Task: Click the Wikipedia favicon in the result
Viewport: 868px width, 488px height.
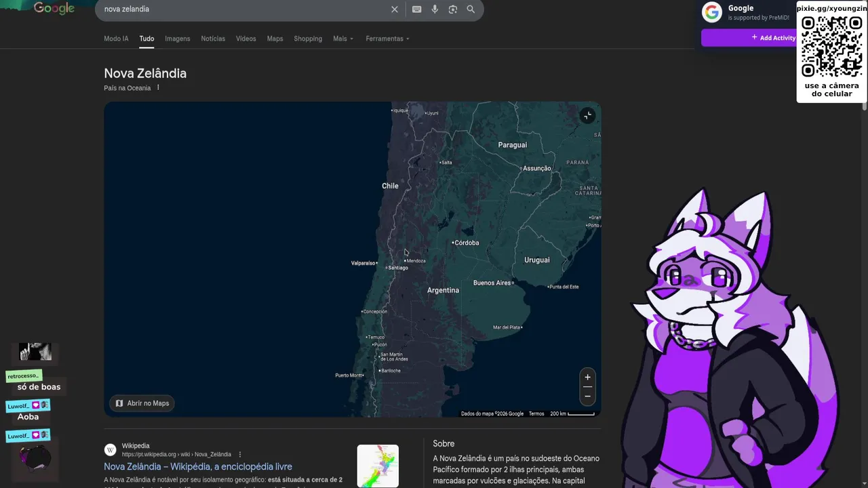Action: (x=110, y=450)
